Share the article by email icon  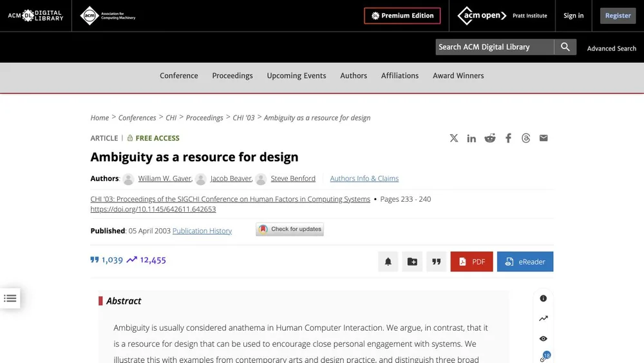(544, 138)
